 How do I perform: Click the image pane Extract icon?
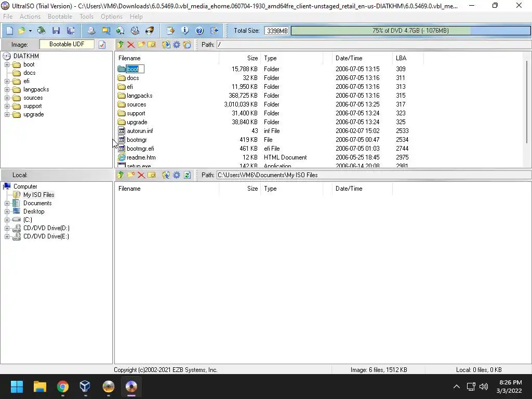[x=166, y=45]
